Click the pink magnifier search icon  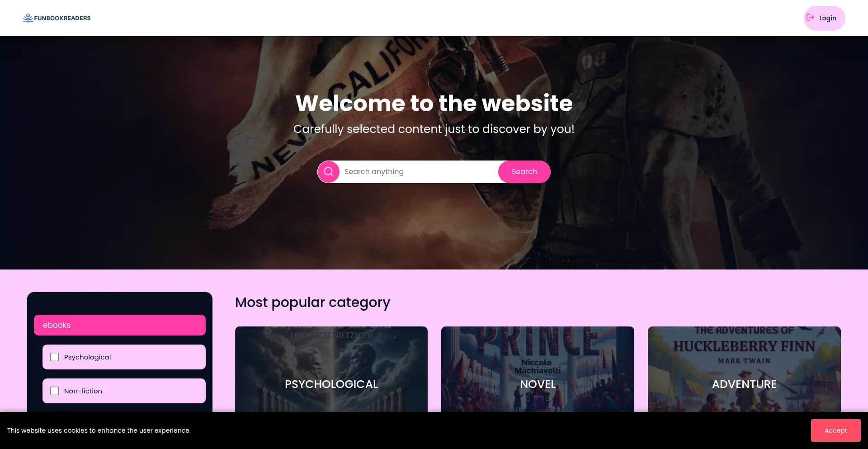(329, 172)
